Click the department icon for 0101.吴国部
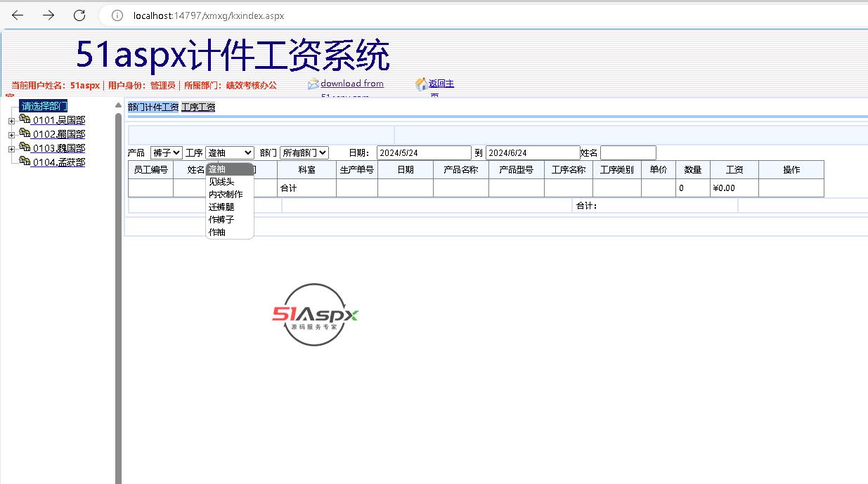This screenshot has width=868, height=484. (25, 119)
